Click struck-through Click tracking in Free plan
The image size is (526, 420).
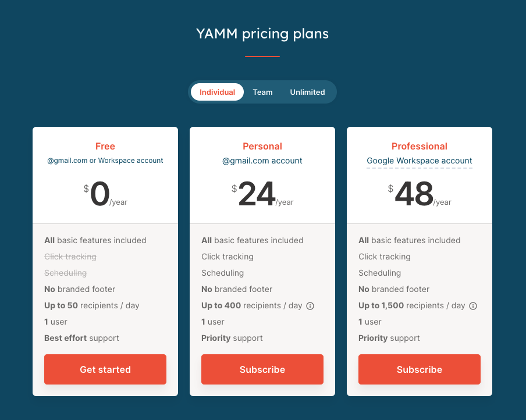tap(70, 257)
